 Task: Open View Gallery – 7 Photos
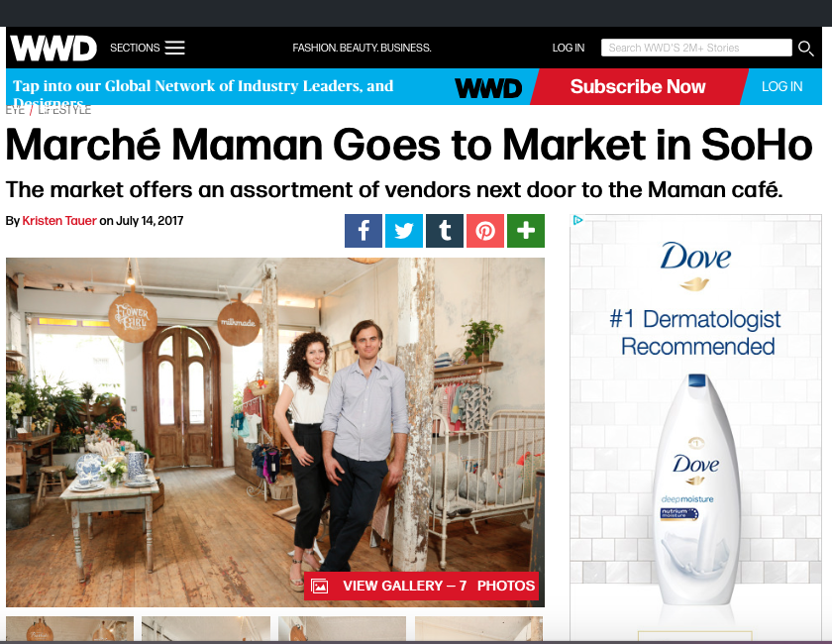pyautogui.click(x=421, y=587)
